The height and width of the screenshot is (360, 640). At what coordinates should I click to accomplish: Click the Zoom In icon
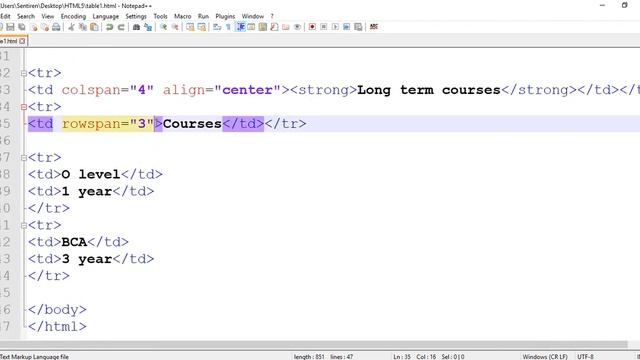163,27
